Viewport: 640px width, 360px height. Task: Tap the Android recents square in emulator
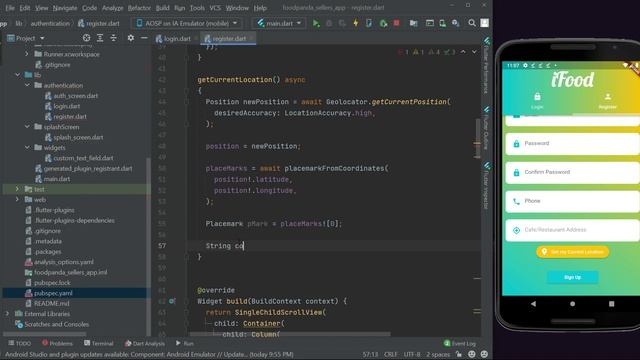611,304
